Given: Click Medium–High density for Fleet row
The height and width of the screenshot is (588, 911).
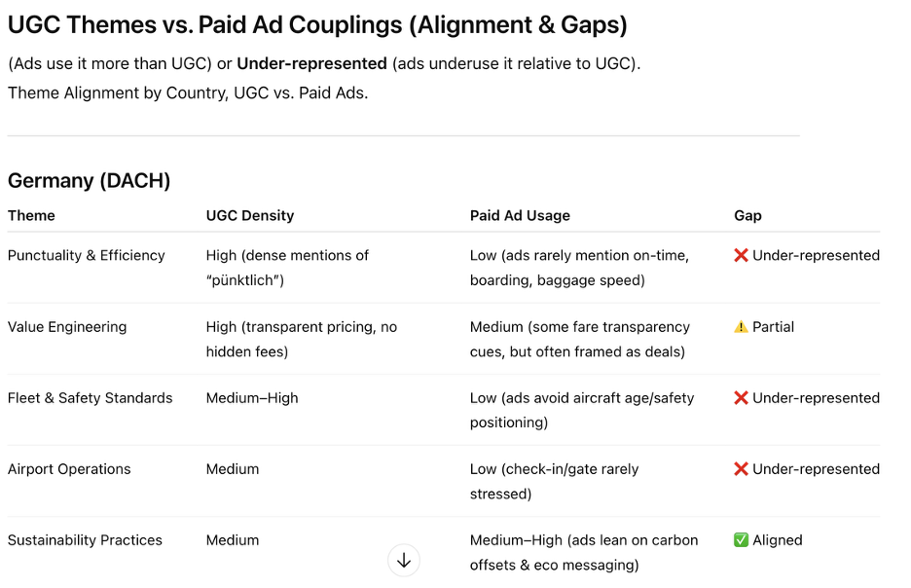Looking at the screenshot, I should 252,398.
